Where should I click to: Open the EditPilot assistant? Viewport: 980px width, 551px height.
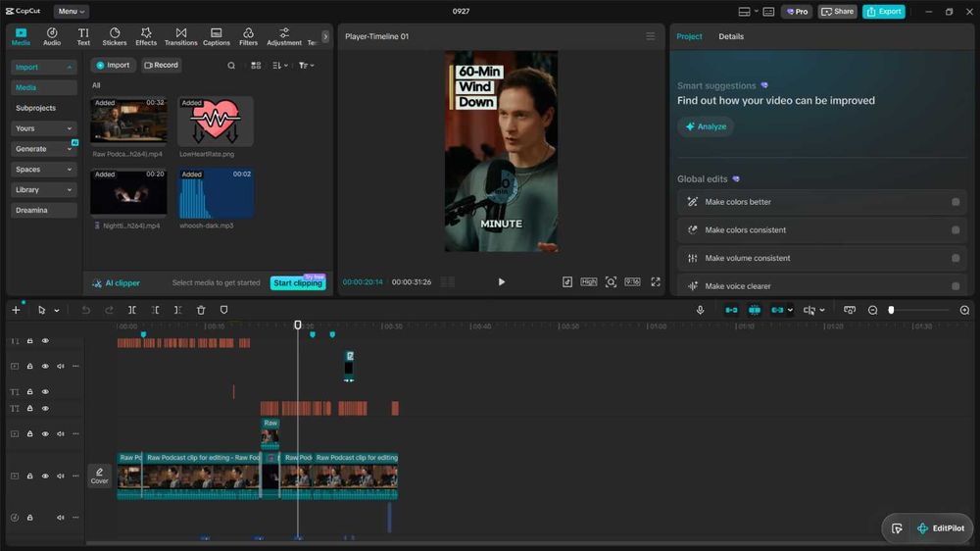(x=941, y=528)
